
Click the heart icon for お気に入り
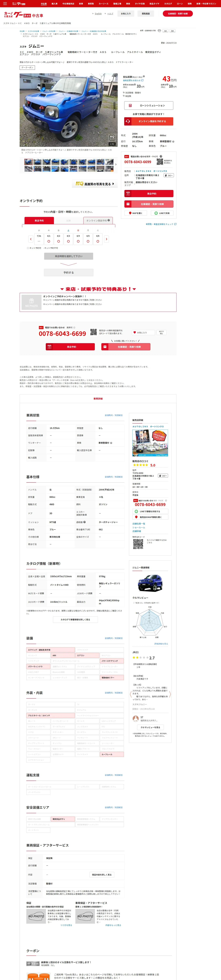[x=135, y=333]
